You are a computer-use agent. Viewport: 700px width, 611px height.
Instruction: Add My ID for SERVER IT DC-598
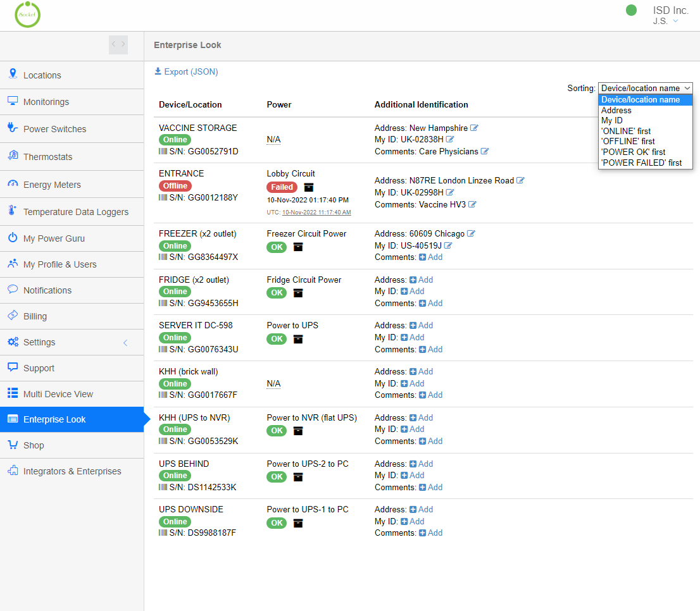413,338
